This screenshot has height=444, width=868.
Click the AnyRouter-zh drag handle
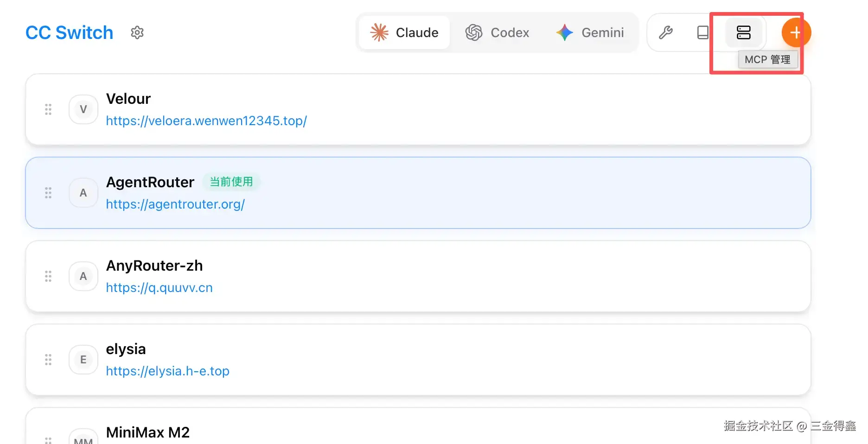(48, 276)
